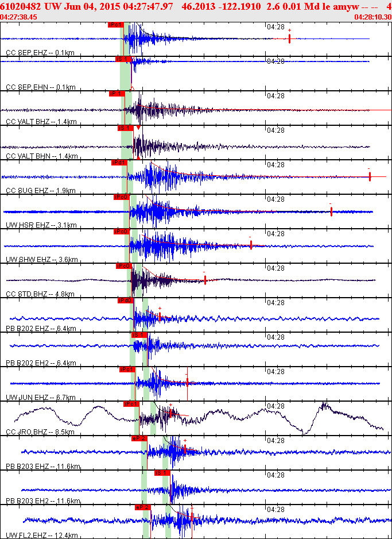Click the 04:28 time tick on CC SUG EHZ trace
Viewport: 392px width, 539px height.
[x=275, y=165]
